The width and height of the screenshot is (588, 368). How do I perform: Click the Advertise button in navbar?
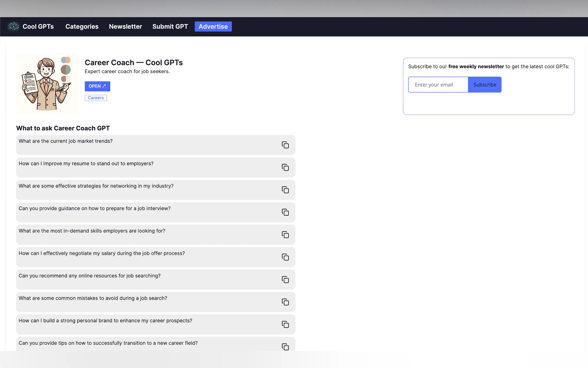pyautogui.click(x=213, y=26)
